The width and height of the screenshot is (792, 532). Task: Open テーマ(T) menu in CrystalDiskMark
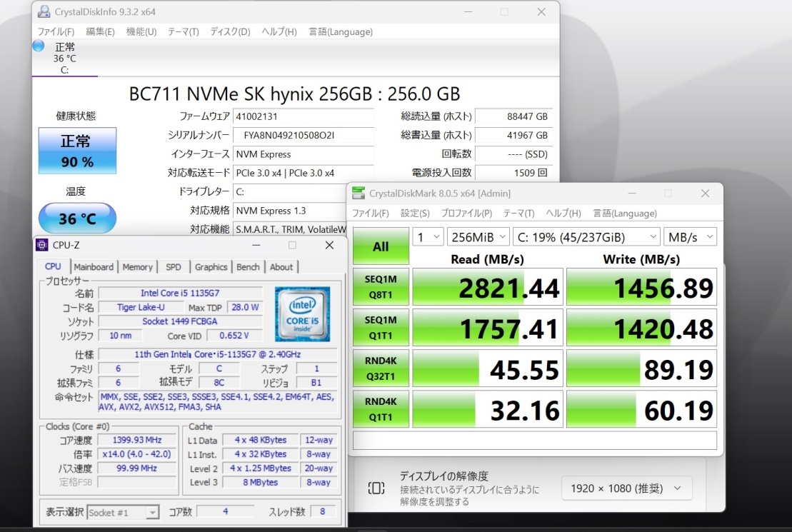click(x=518, y=214)
